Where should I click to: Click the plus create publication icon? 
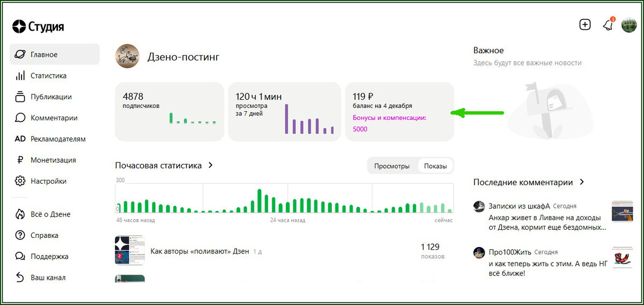pyautogui.click(x=585, y=25)
